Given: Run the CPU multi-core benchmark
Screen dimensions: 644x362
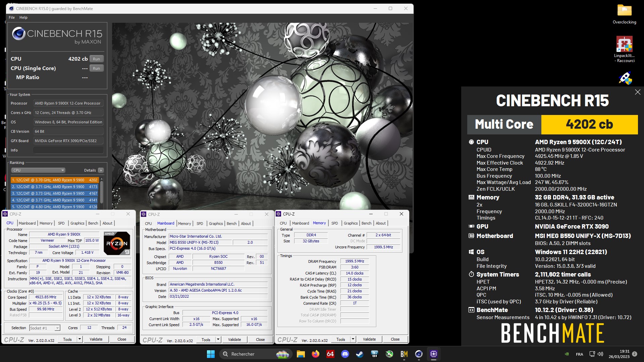Looking at the screenshot, I should pyautogui.click(x=96, y=59).
